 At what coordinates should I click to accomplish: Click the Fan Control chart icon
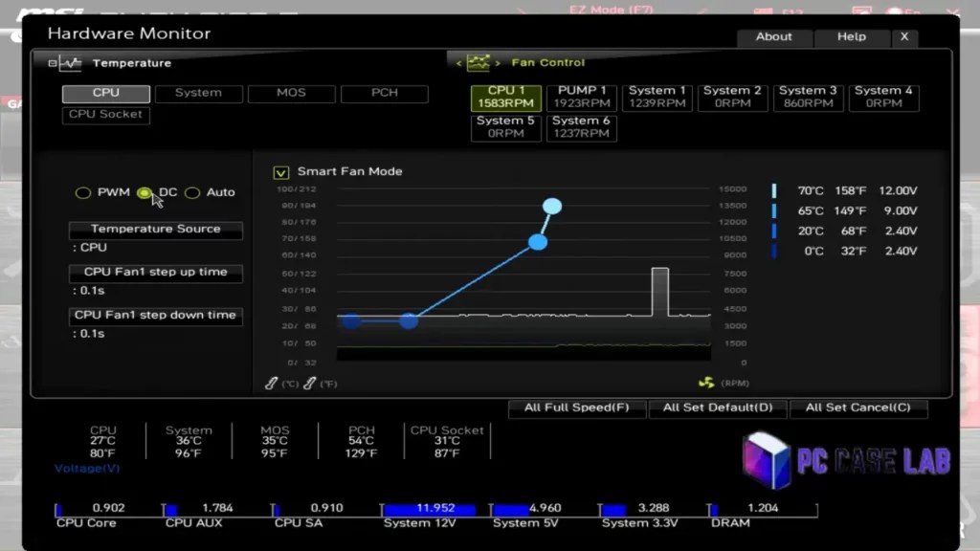(x=477, y=62)
